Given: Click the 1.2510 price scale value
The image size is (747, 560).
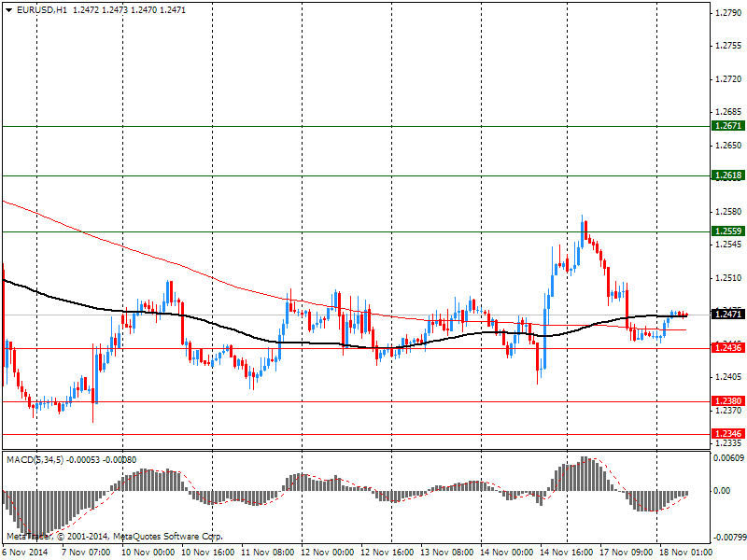Looking at the screenshot, I should pos(729,277).
